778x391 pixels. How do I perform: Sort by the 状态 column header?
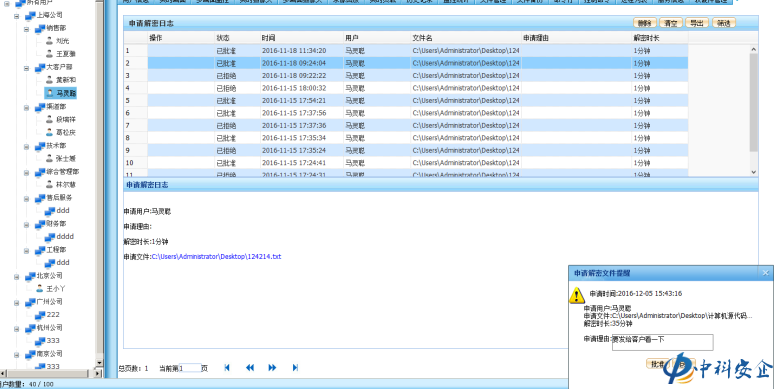[x=237, y=38]
